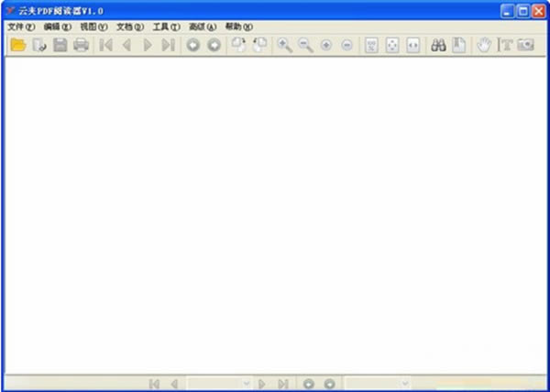
Task: Expand the page number dropdown in bottom bar
Action: click(247, 384)
